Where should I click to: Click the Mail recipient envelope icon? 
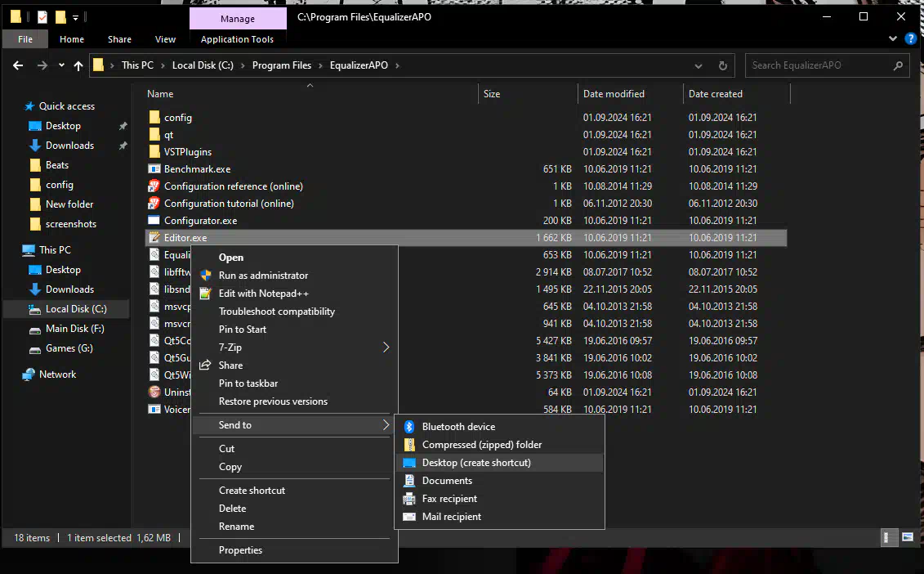point(409,517)
